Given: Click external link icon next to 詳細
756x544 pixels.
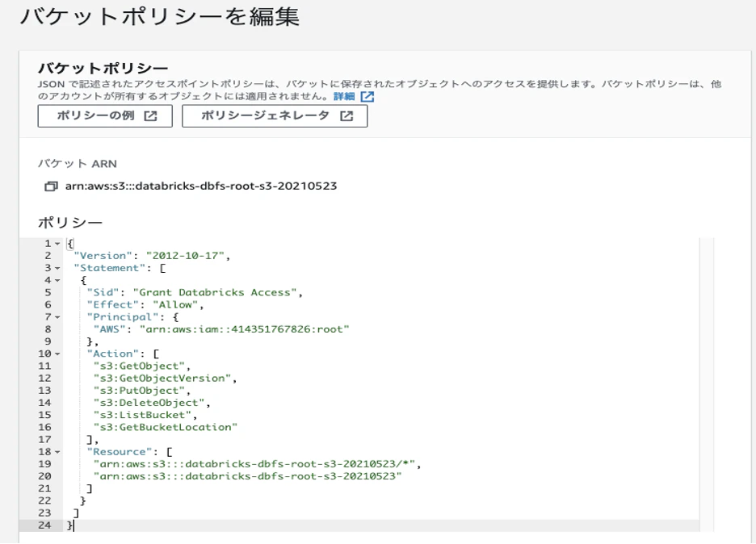Looking at the screenshot, I should tap(367, 97).
